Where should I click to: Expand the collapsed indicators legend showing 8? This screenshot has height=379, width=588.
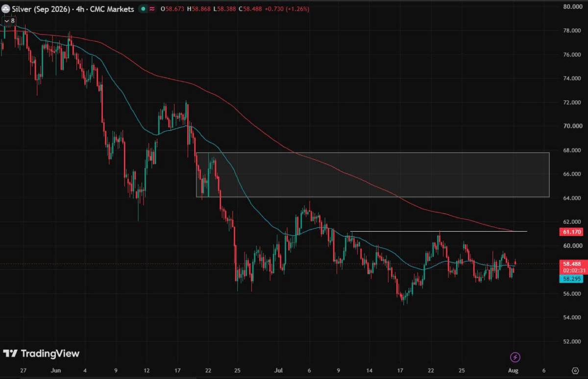9,21
